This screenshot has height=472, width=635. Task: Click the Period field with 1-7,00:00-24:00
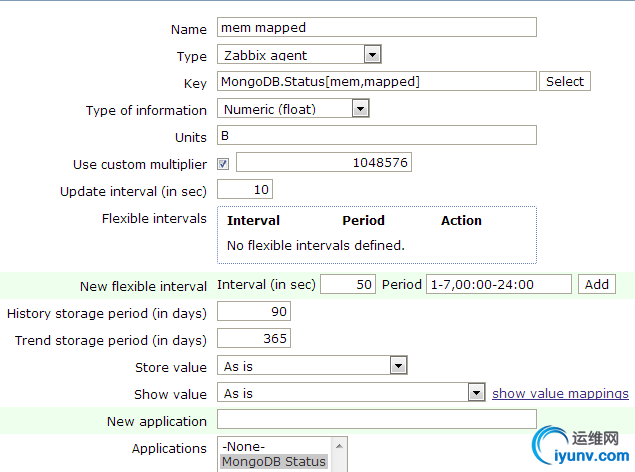click(x=499, y=284)
